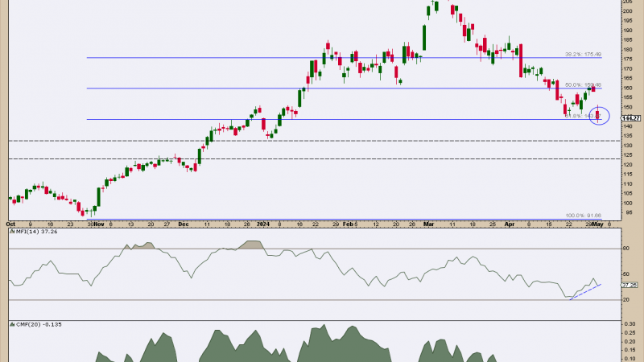Click the Dec label on date axis
This screenshot has width=644, height=362.
(184, 224)
